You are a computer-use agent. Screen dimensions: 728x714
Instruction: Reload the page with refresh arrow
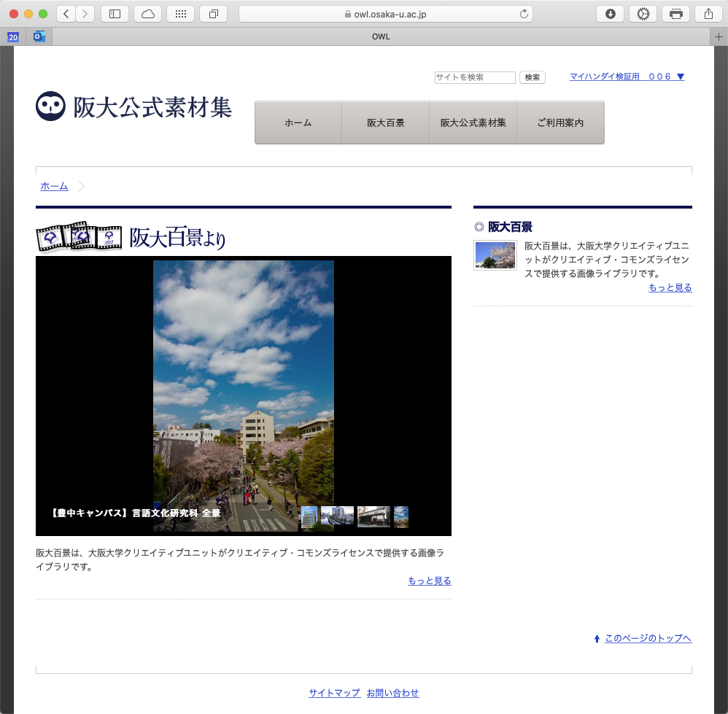524,14
